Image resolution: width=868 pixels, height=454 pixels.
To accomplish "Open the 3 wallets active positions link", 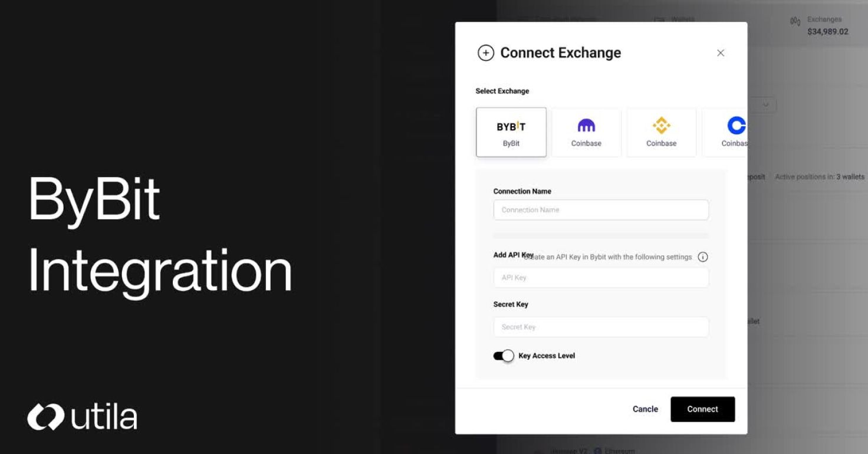I will pos(850,177).
